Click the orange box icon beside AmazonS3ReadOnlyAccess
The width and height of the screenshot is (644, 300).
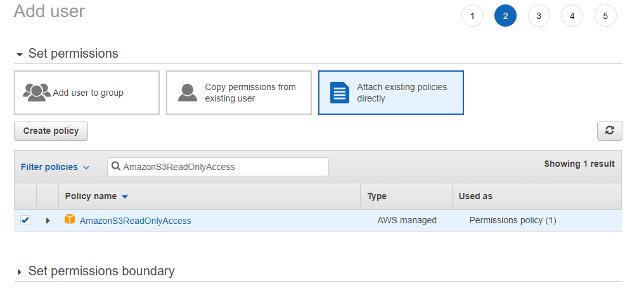click(70, 220)
